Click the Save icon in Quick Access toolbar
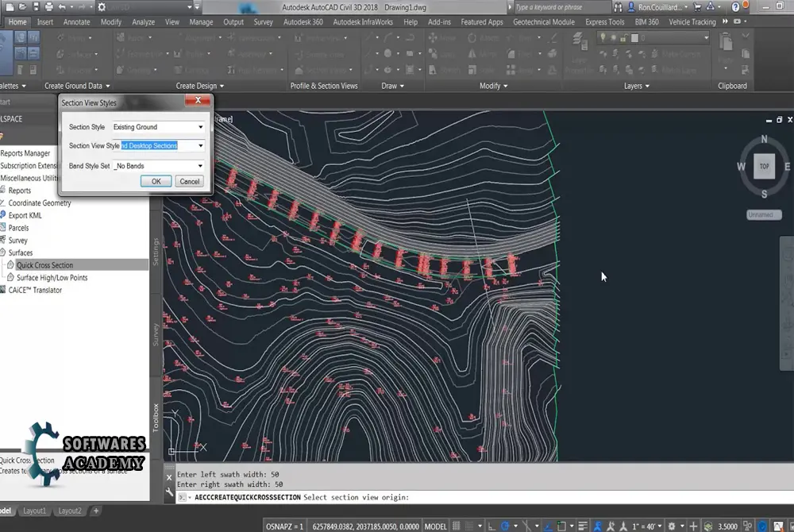 (36, 7)
